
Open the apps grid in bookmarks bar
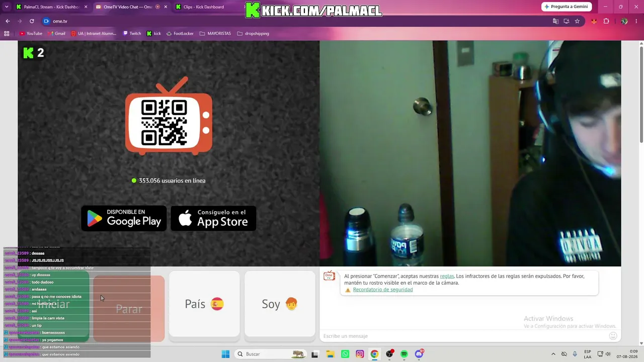click(x=7, y=34)
